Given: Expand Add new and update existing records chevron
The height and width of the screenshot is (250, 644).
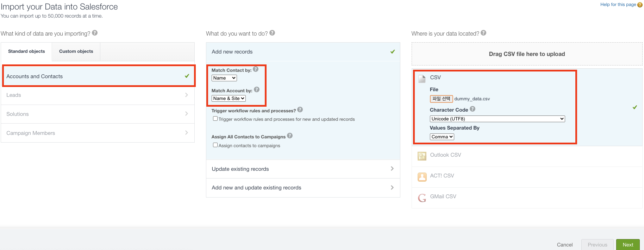Looking at the screenshot, I should 392,188.
